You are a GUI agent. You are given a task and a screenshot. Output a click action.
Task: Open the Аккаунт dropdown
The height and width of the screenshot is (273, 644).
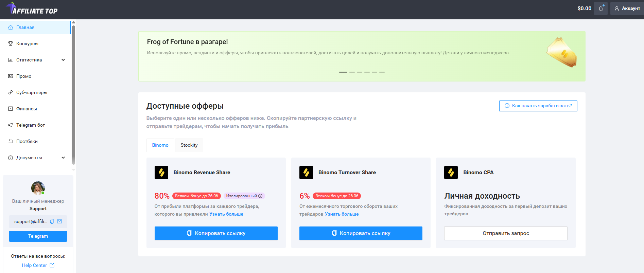pos(627,8)
